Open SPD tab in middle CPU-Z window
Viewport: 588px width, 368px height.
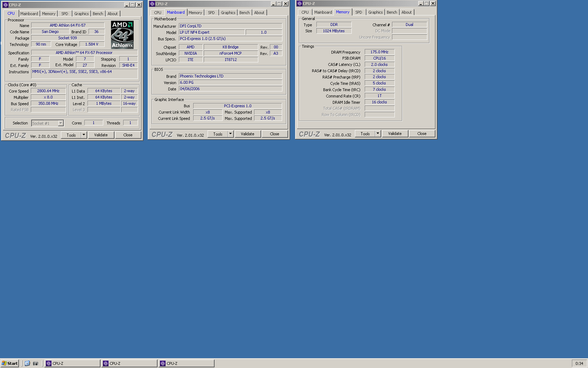[211, 13]
